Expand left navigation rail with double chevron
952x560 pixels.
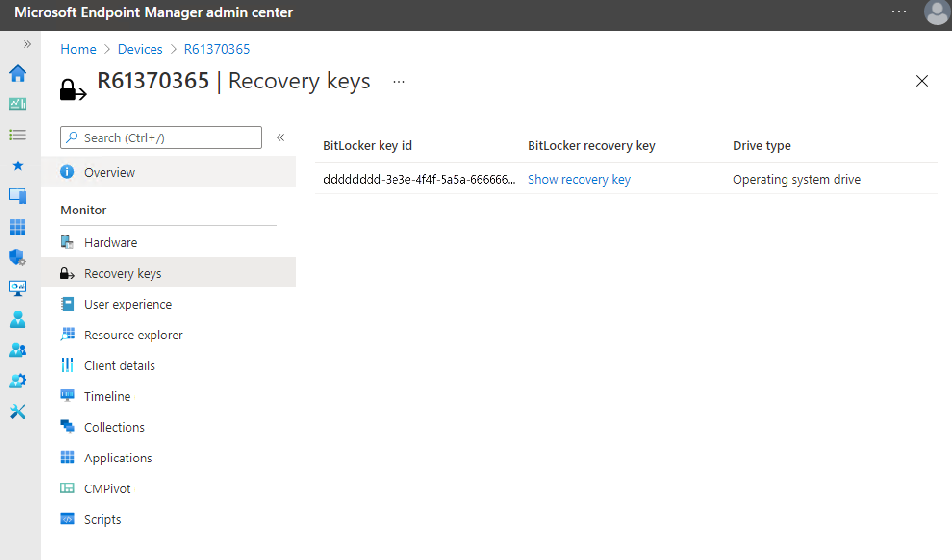tap(27, 45)
